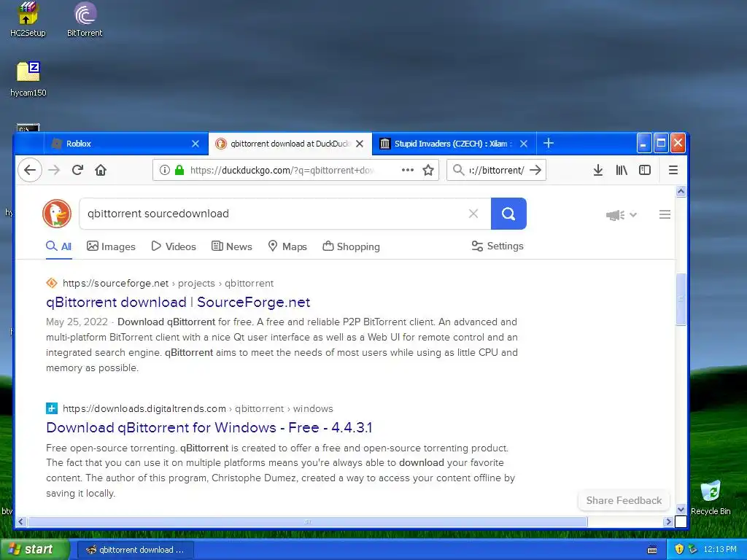747x560 pixels.
Task: Switch to Shopping results
Action: pos(351,246)
